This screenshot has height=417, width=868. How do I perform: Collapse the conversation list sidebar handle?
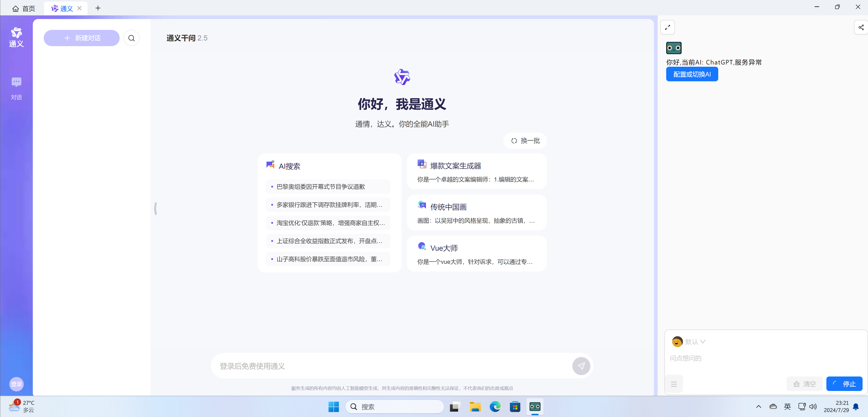155,208
